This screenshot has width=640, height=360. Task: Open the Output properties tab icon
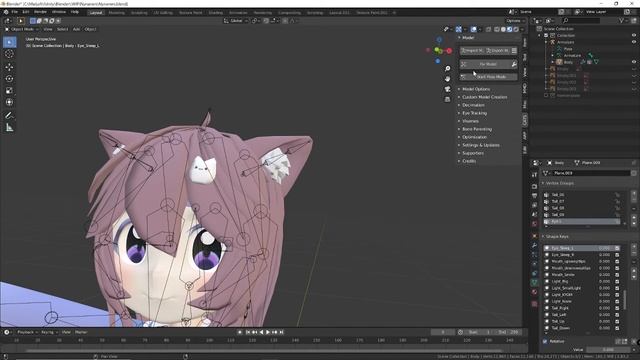pyautogui.click(x=534, y=196)
